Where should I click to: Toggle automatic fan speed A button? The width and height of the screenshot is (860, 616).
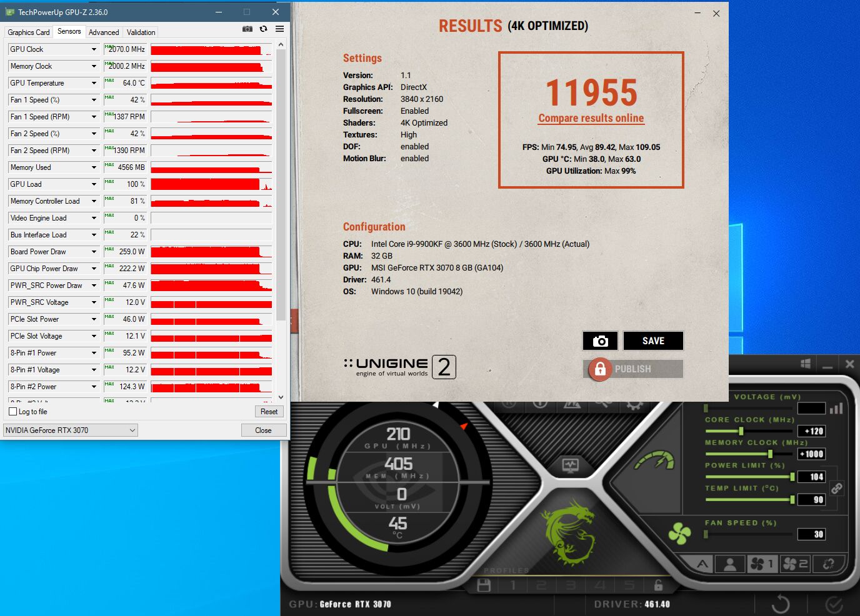[x=702, y=564]
